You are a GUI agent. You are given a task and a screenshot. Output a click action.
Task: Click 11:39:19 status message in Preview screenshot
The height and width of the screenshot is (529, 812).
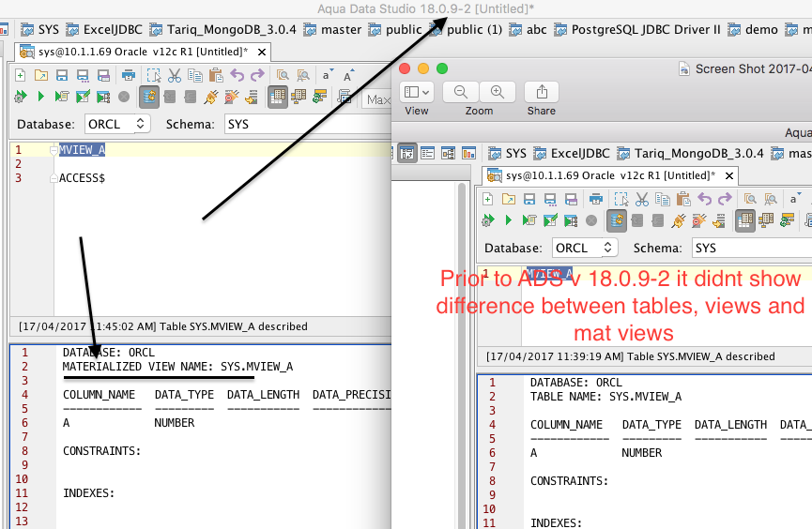click(630, 356)
